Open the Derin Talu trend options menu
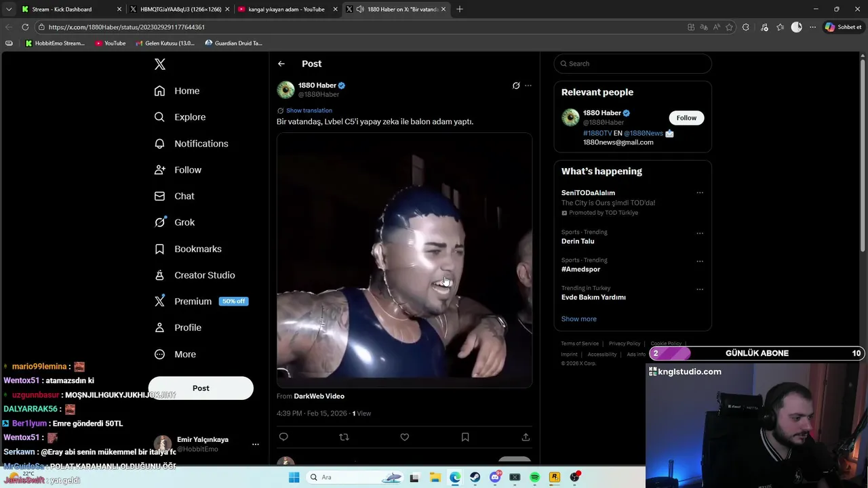This screenshot has height=488, width=868. [700, 234]
